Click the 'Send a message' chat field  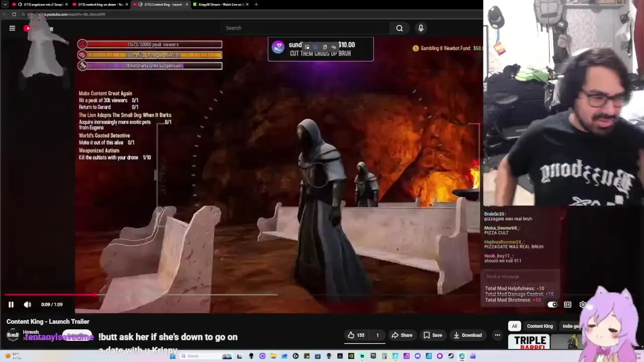(521, 277)
